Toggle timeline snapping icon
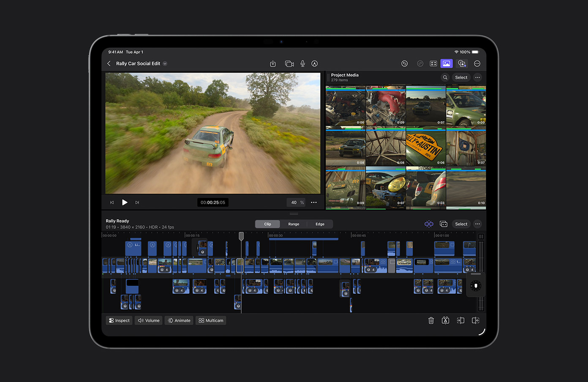This screenshot has width=588, height=382. (x=429, y=224)
